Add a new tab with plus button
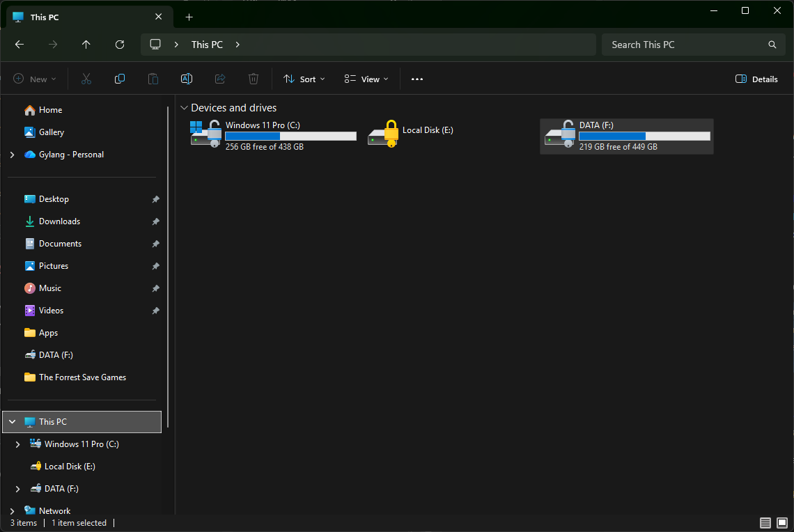The image size is (794, 532). click(189, 17)
